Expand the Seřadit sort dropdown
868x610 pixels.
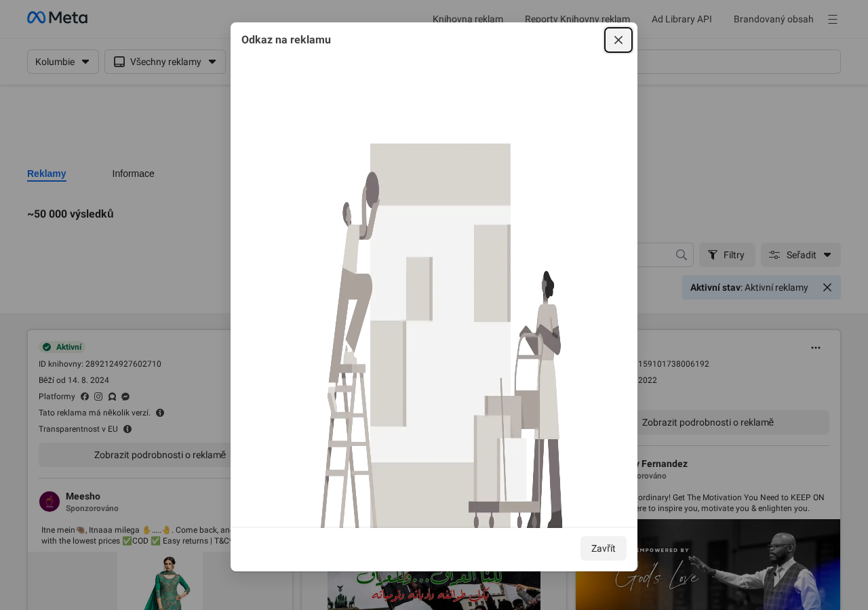point(800,255)
